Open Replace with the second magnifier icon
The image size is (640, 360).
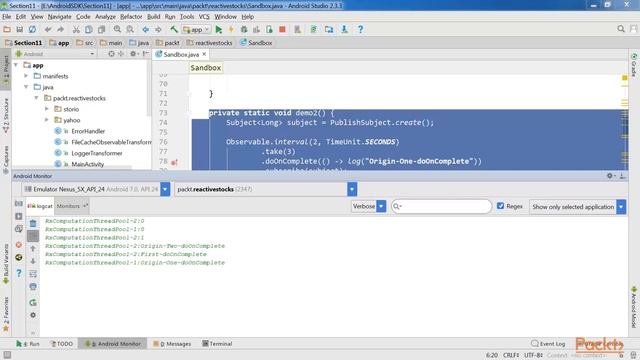coord(130,29)
